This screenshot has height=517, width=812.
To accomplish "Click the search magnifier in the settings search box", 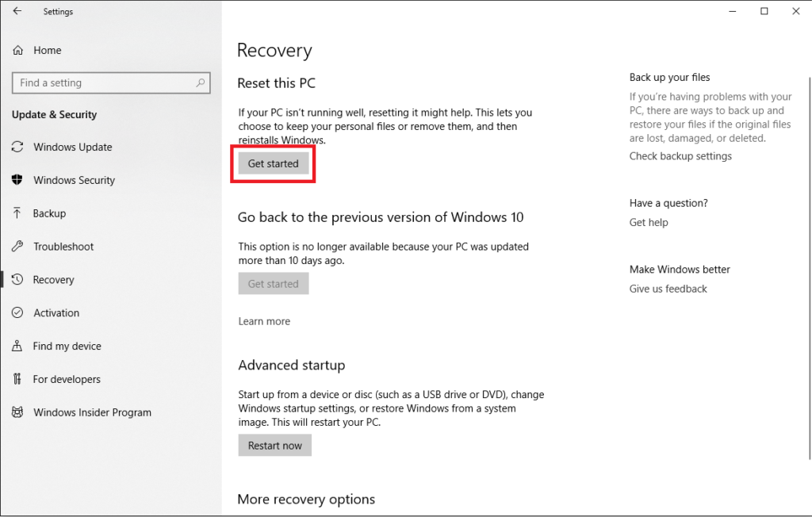I will pos(201,82).
